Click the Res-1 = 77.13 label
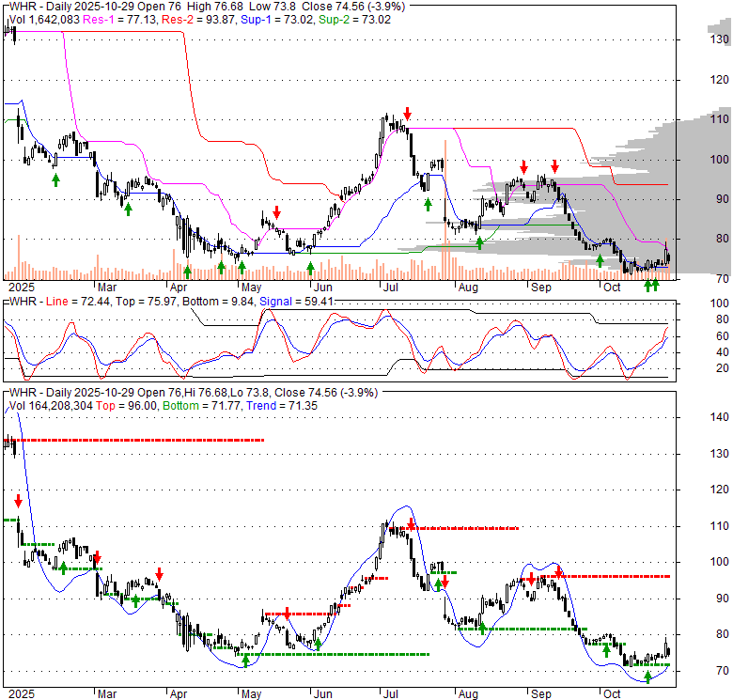 click(x=120, y=20)
